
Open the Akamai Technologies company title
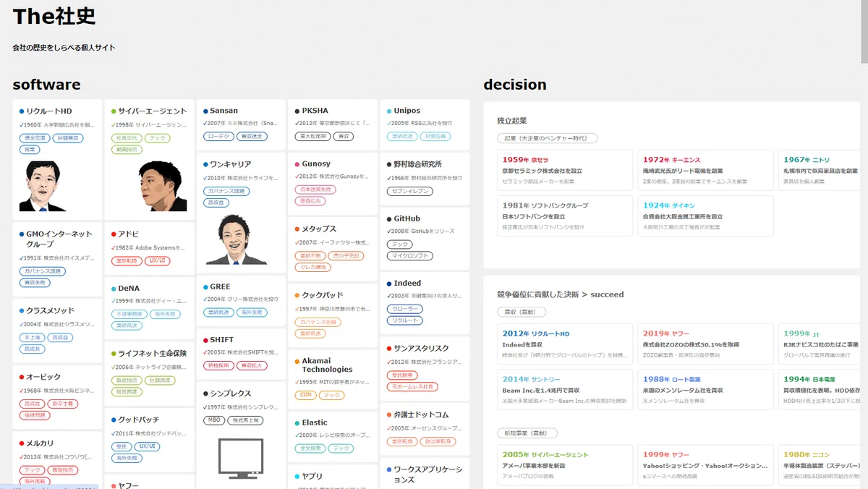327,365
